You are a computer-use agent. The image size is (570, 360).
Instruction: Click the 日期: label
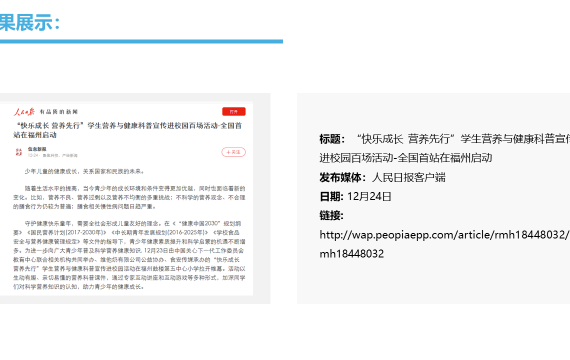pos(331,197)
